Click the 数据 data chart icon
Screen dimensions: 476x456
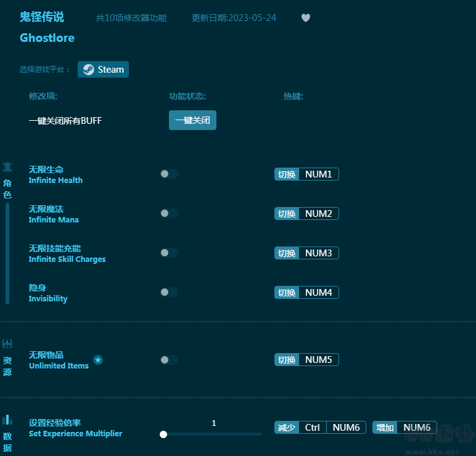[x=7, y=420]
